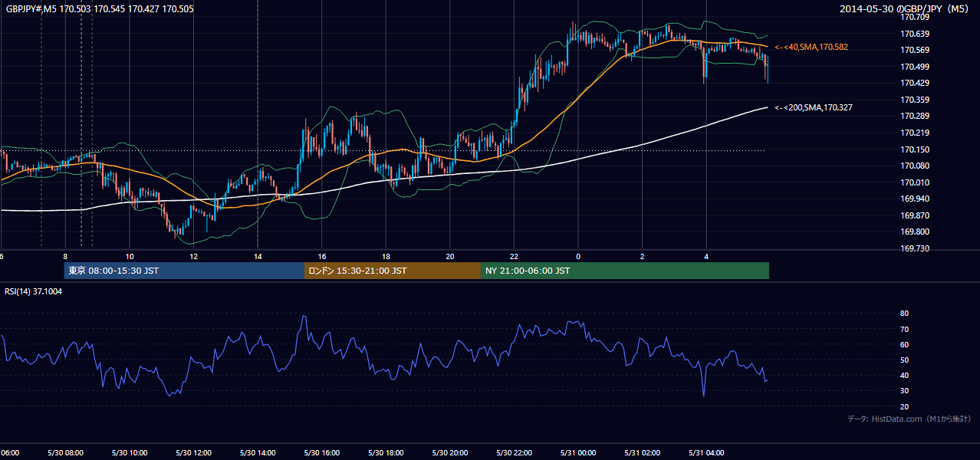Click the 169.870 price axis label
The image size is (980, 460).
pyautogui.click(x=915, y=215)
